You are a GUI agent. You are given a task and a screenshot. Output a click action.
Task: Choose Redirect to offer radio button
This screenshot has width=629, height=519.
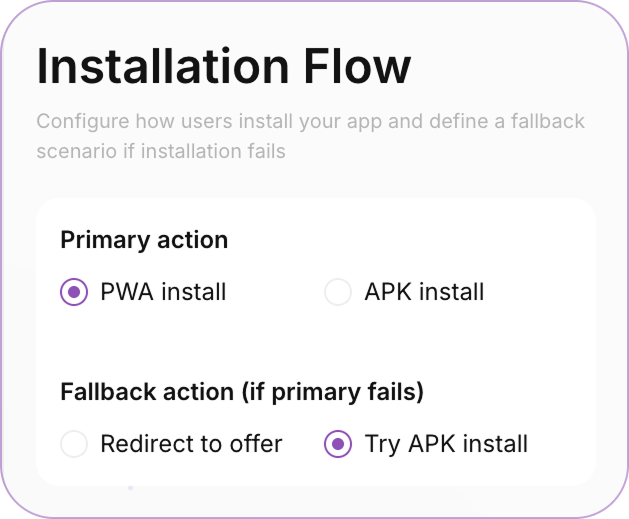coord(74,444)
